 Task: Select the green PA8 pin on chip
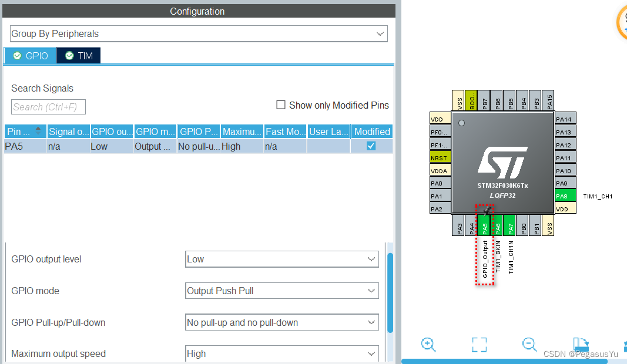click(562, 196)
